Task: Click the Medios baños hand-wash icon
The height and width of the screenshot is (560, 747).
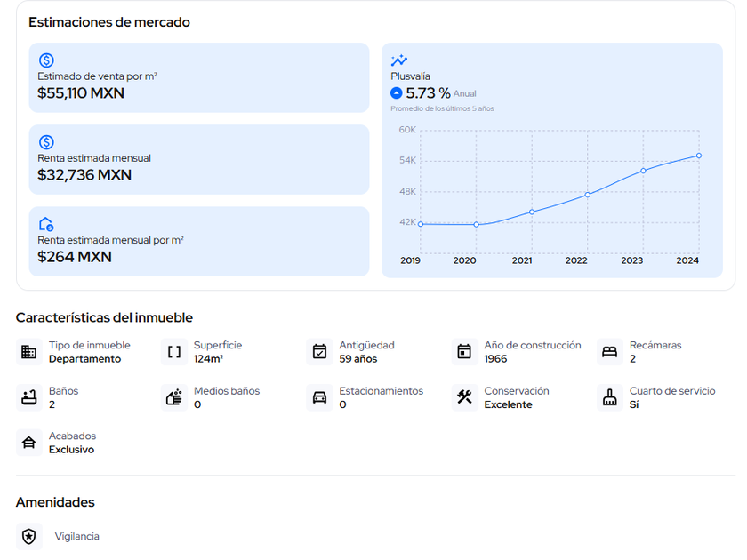Action: pyautogui.click(x=174, y=397)
